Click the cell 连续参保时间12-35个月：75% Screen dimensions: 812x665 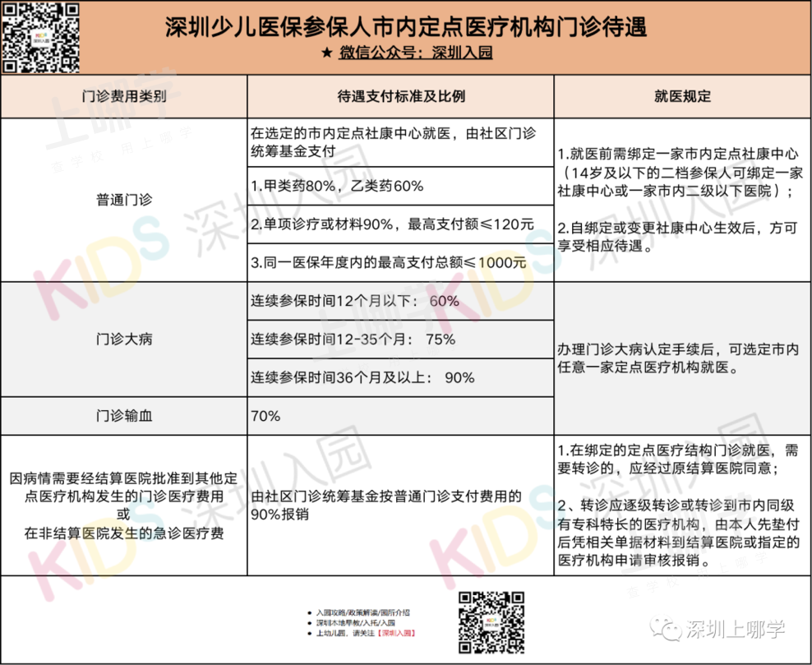pyautogui.click(x=401, y=339)
